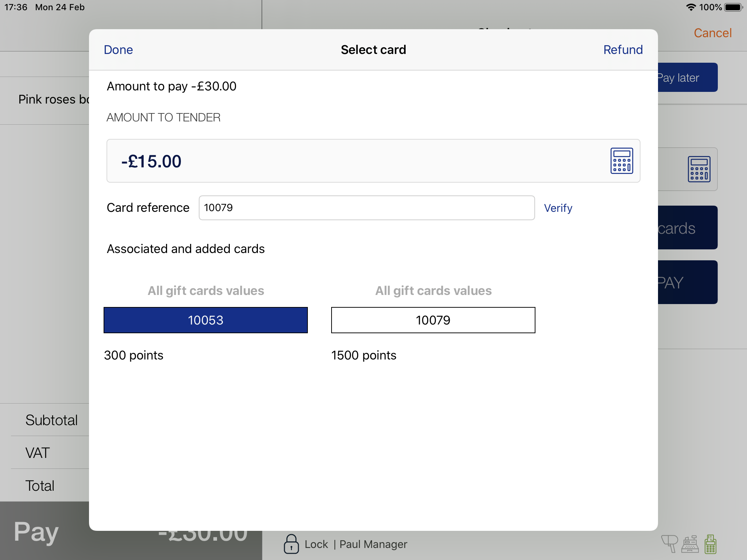This screenshot has height=560, width=747.
Task: Tap the cash register status icon
Action: (x=690, y=544)
